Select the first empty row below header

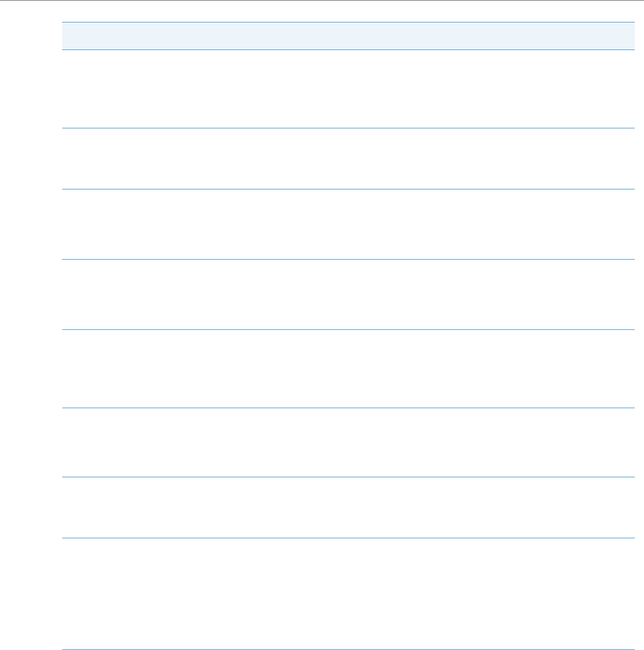(348, 89)
